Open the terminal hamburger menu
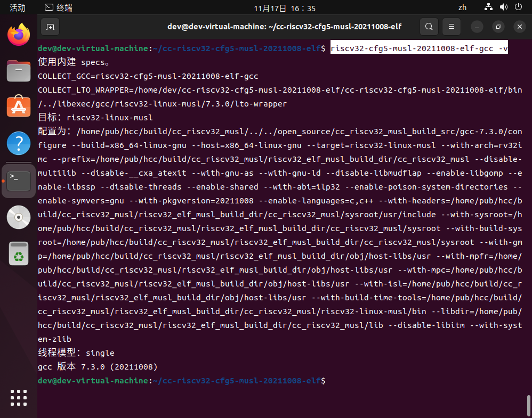 (x=451, y=27)
